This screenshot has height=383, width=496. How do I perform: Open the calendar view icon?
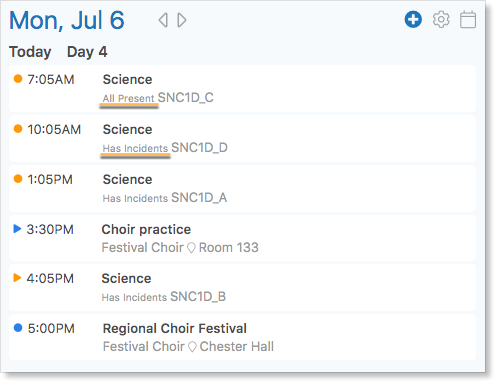(468, 20)
